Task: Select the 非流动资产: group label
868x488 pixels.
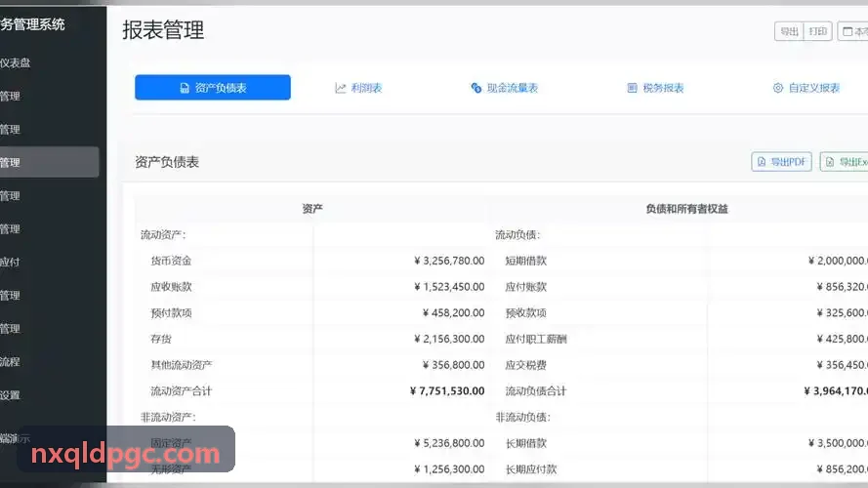Action: (x=168, y=417)
